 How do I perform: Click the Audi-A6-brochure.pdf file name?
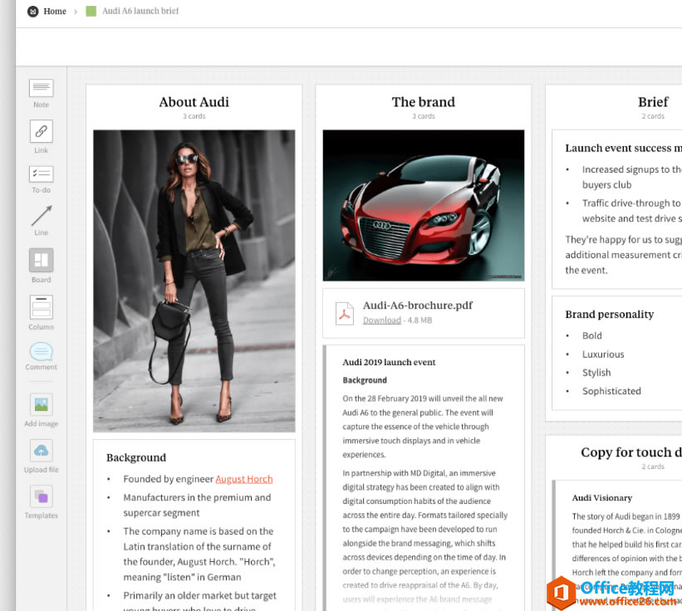tap(418, 306)
